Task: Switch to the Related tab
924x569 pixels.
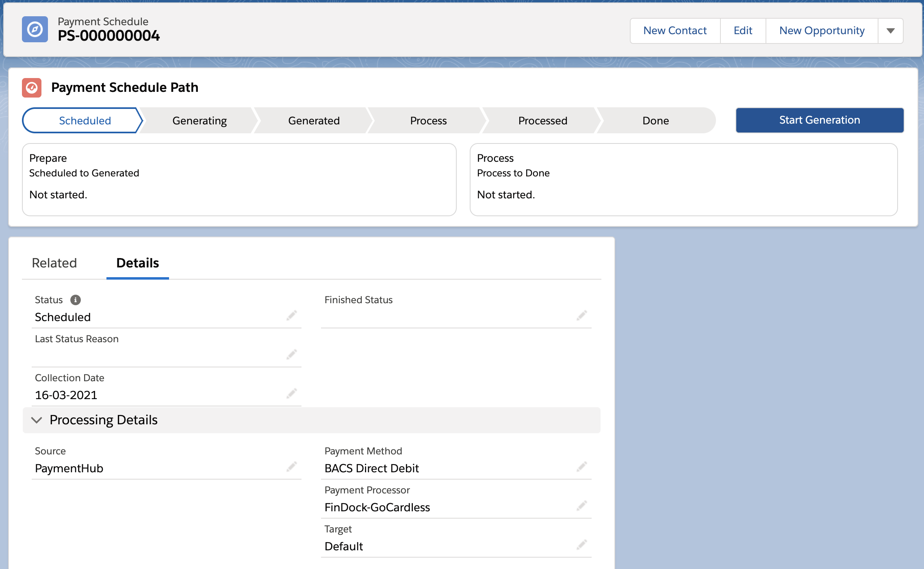Action: click(54, 263)
